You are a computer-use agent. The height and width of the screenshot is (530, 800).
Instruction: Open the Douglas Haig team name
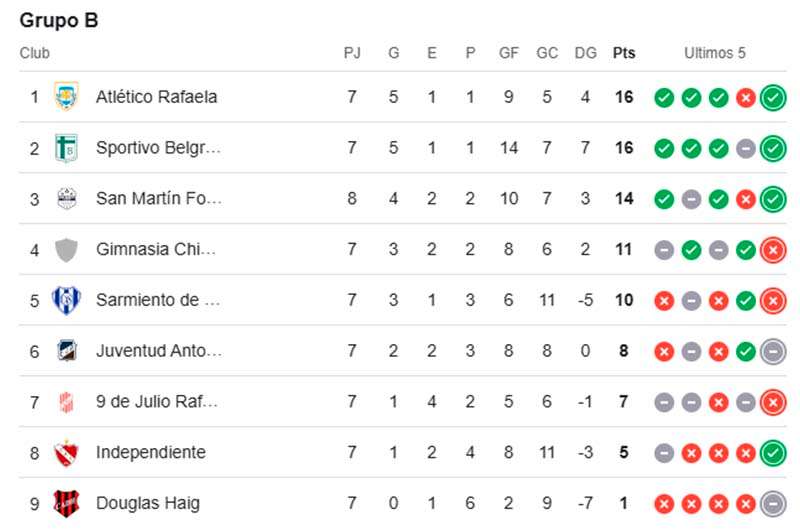click(148, 503)
